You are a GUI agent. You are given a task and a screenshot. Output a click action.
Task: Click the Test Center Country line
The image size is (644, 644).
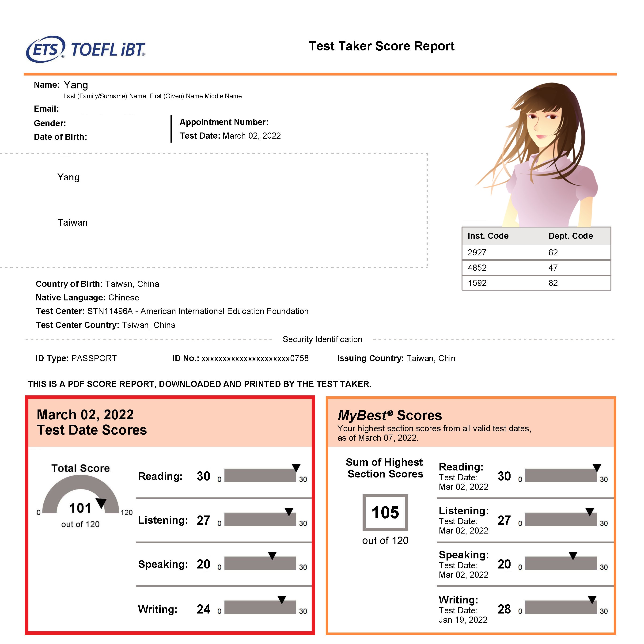coord(105,325)
